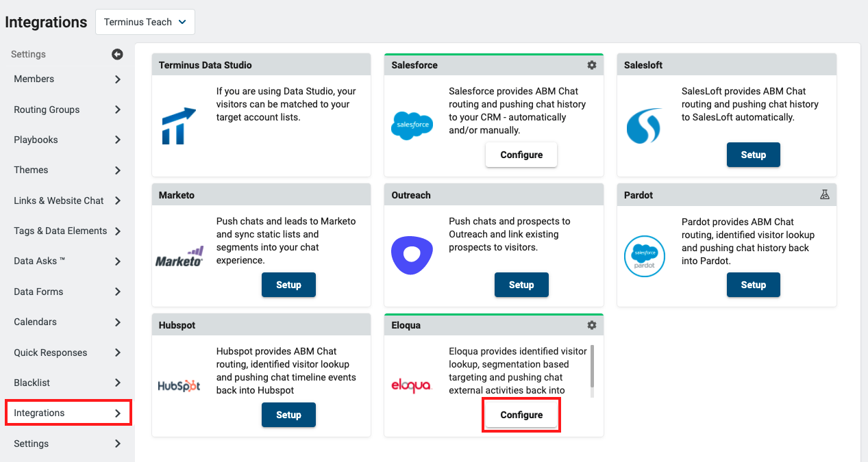The width and height of the screenshot is (868, 462).
Task: Expand the Tags & Data Elements chevron
Action: (118, 231)
